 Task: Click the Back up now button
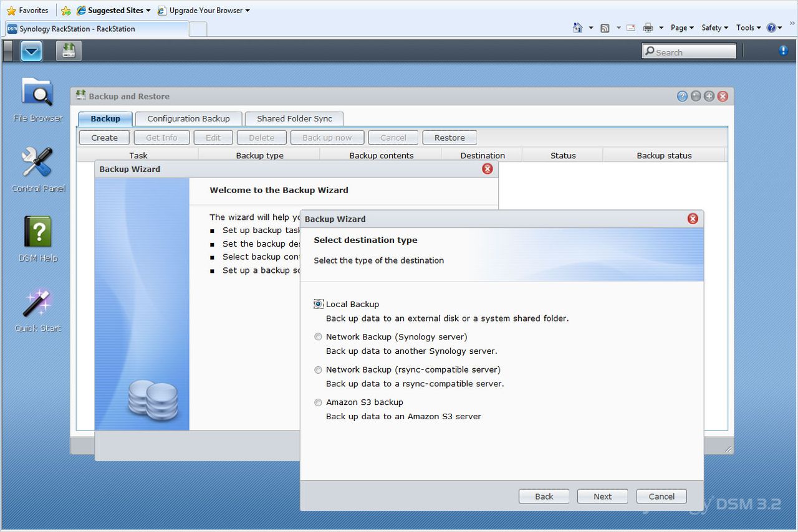327,138
